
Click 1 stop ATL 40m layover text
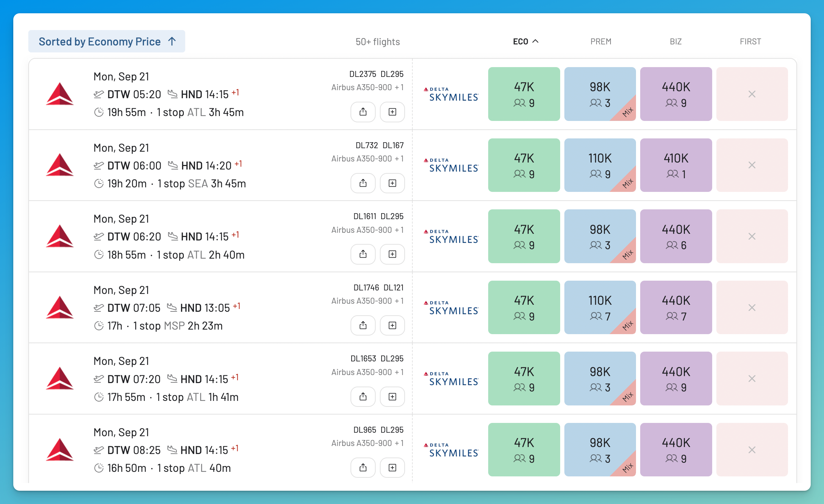[x=194, y=468]
